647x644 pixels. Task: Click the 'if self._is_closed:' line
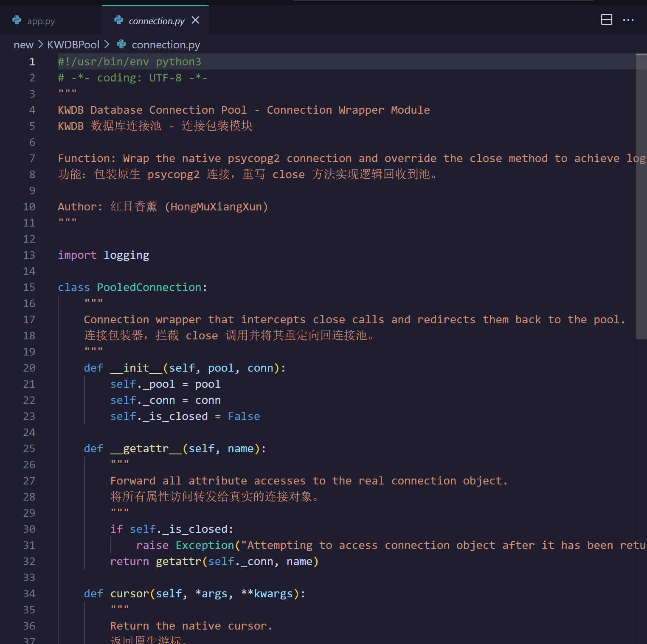172,529
